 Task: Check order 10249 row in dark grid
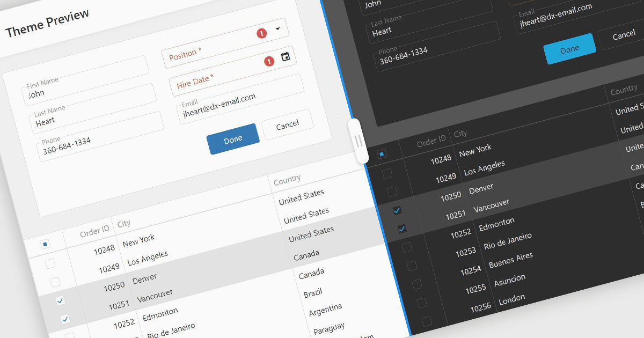[x=392, y=192]
